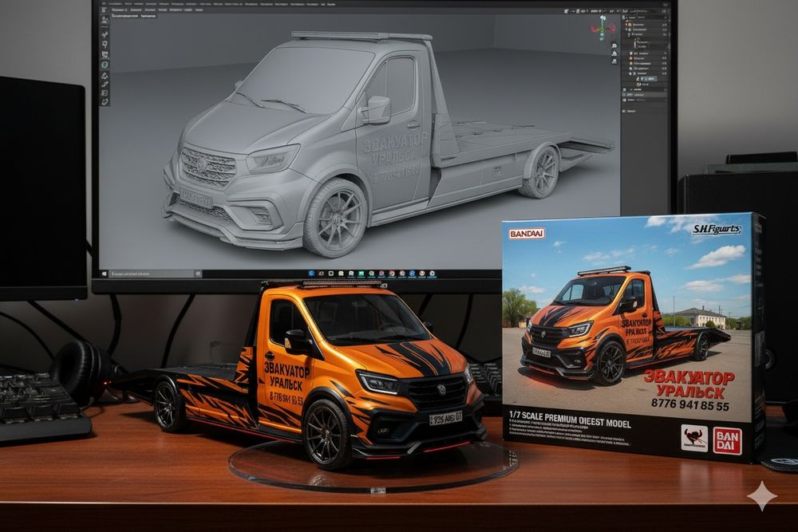Click the 3D viewport orientation gizmo
The width and height of the screenshot is (798, 532).
click(602, 29)
